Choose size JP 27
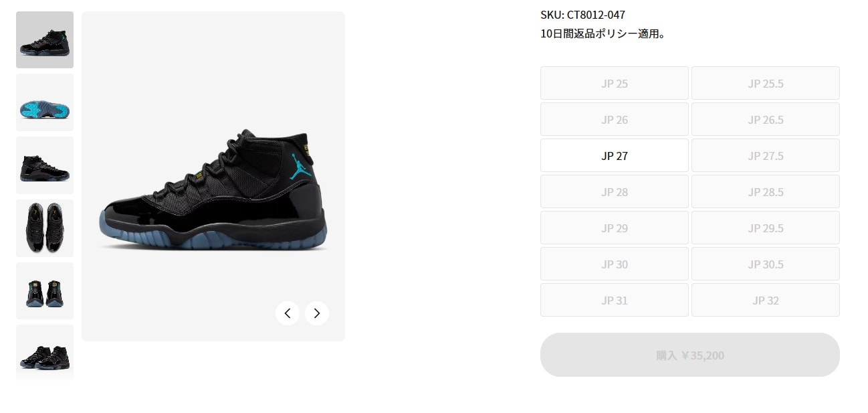 [615, 156]
